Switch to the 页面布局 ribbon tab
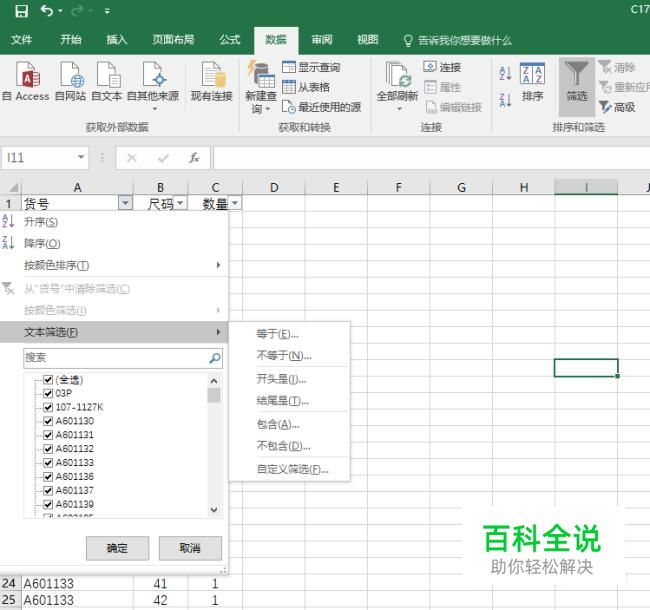The height and width of the screenshot is (610, 650). [173, 40]
